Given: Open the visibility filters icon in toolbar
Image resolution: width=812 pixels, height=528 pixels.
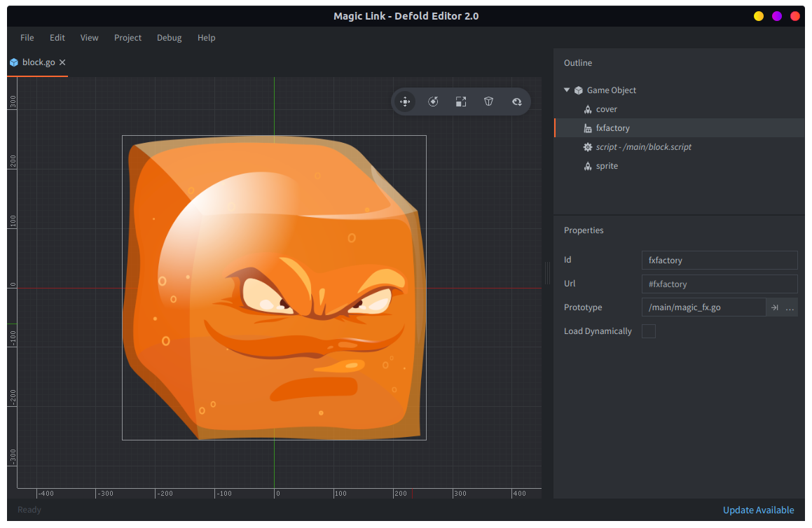Looking at the screenshot, I should point(517,102).
